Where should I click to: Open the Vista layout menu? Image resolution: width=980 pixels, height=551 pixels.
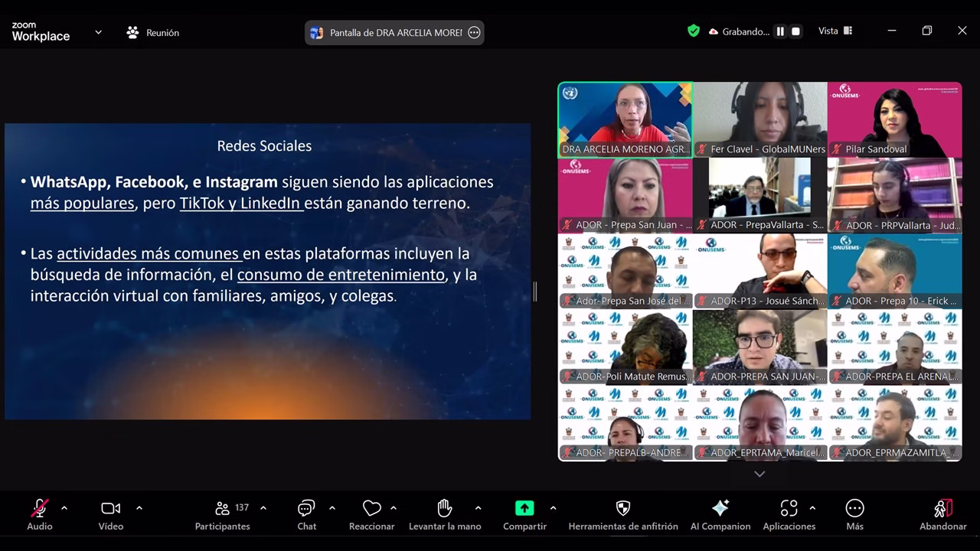(835, 31)
